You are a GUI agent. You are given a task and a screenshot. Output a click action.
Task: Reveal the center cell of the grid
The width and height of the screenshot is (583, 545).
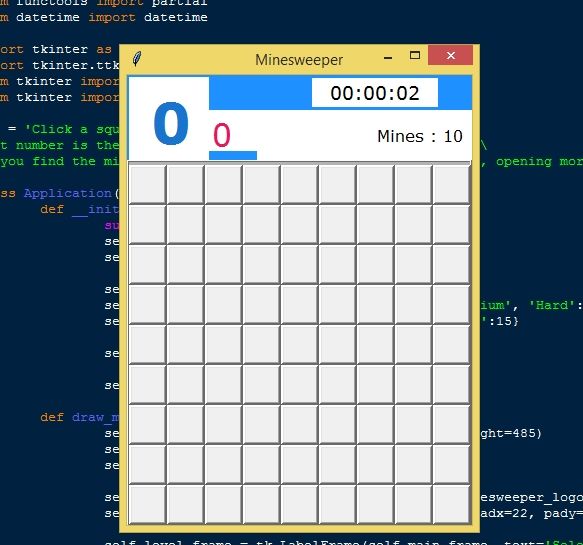[x=299, y=344]
